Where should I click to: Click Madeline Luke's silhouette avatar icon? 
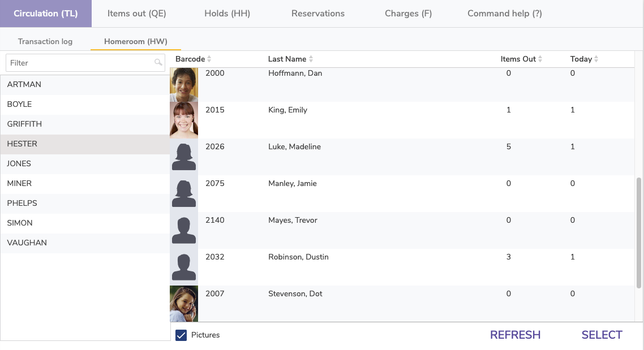(184, 157)
